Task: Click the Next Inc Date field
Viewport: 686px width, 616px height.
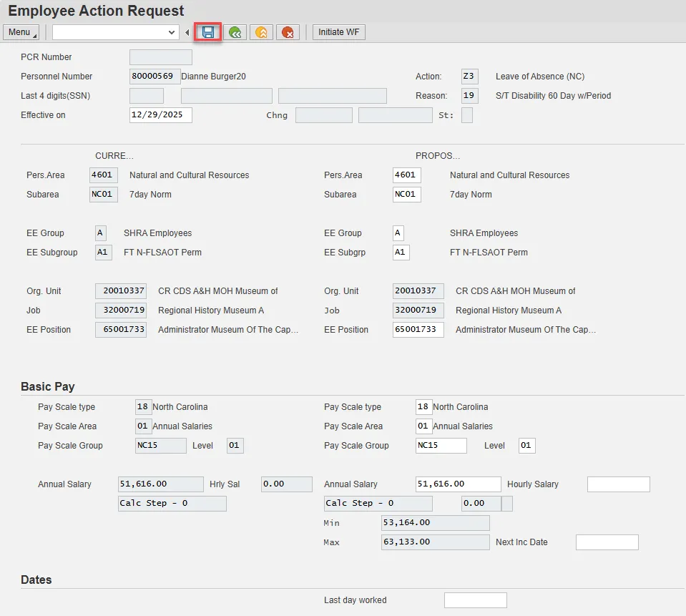Action: pyautogui.click(x=607, y=542)
